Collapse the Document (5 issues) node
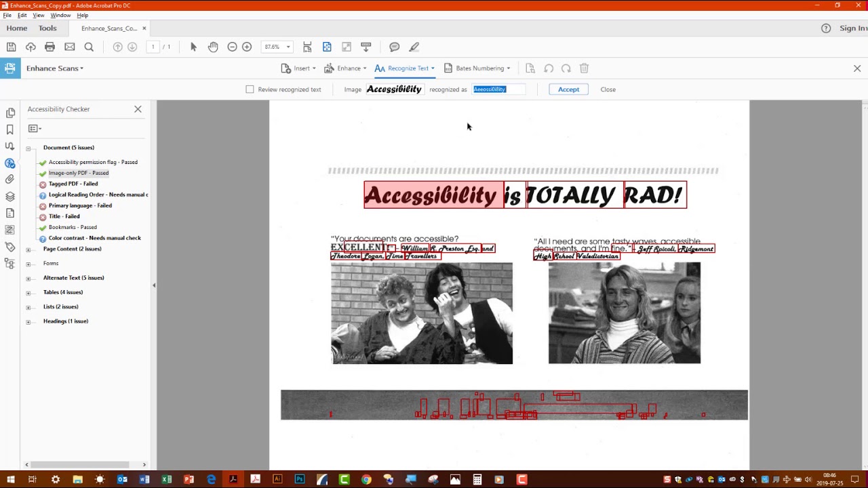 pos(28,148)
